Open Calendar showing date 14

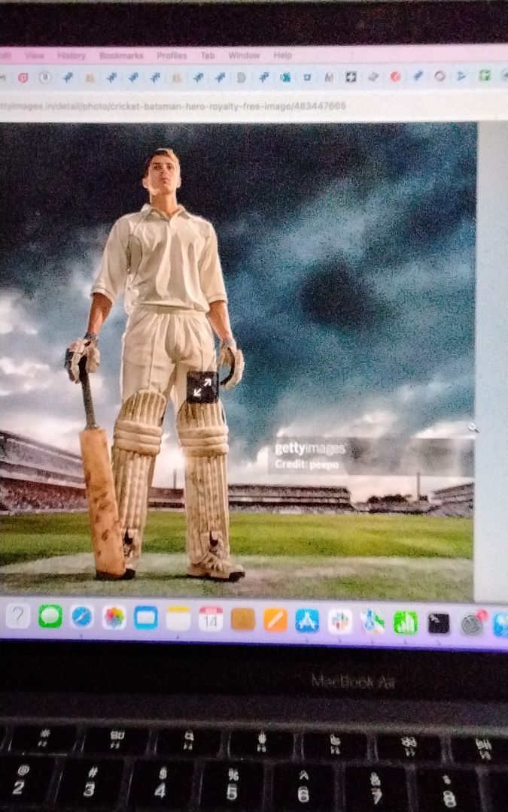pos(211,619)
